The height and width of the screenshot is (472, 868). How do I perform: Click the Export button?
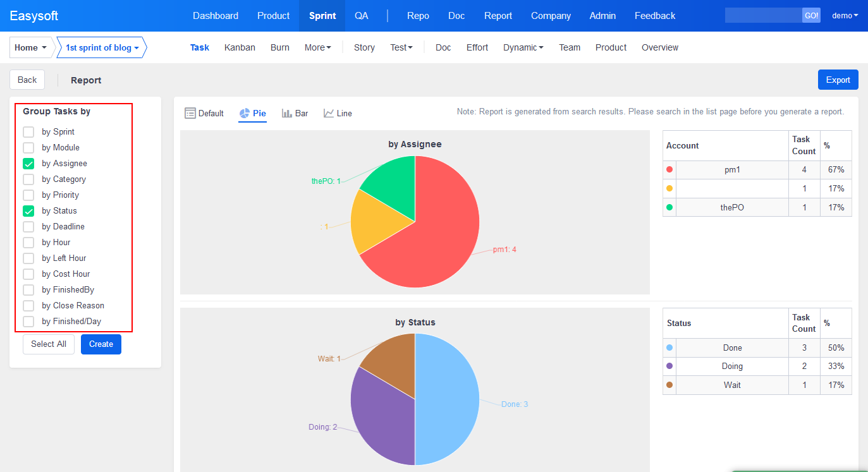(x=838, y=80)
